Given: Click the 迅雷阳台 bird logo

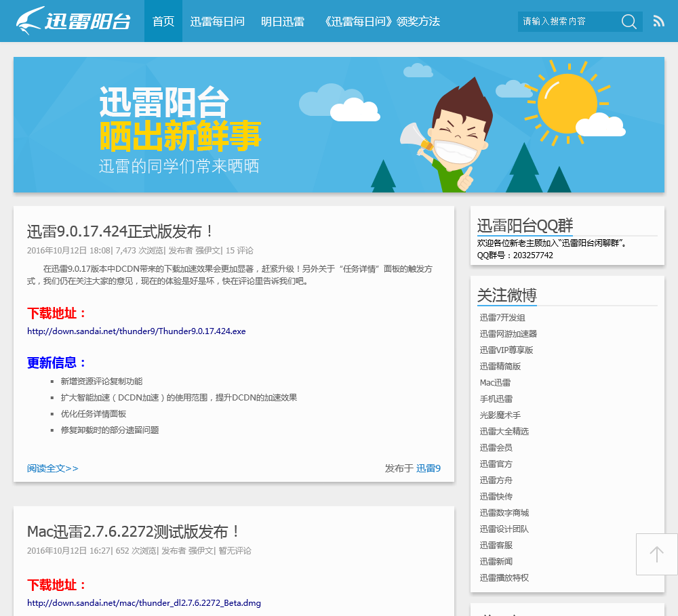Looking at the screenshot, I should 73,21.
